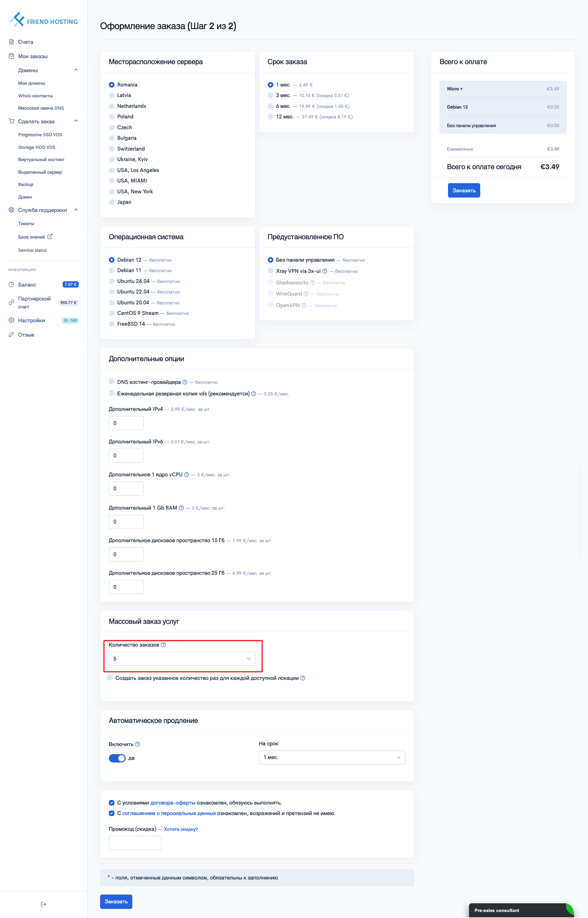Select Ubuntu 24.04 operating system
This screenshot has width=588, height=918.
[x=112, y=281]
